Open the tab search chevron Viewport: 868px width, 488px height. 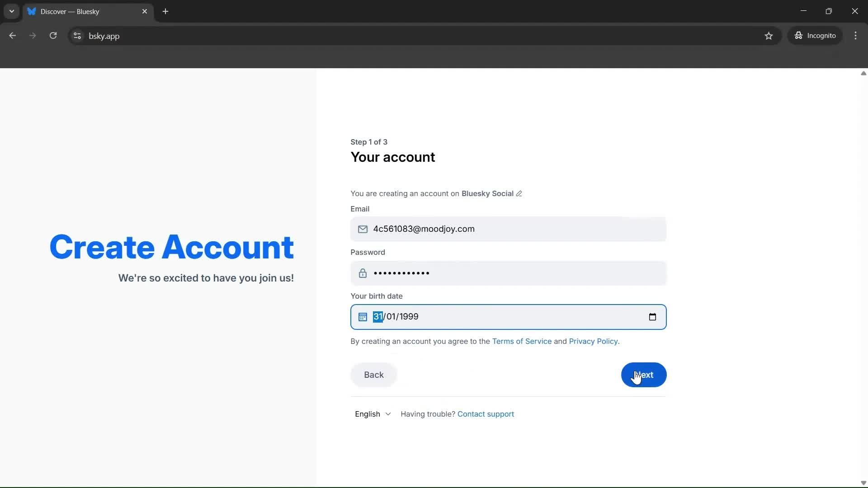tap(11, 11)
